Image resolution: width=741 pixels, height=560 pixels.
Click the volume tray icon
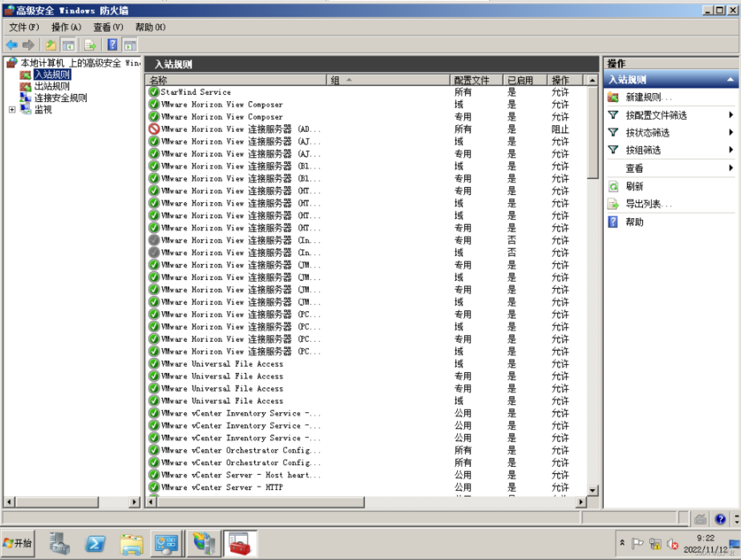coord(672,544)
